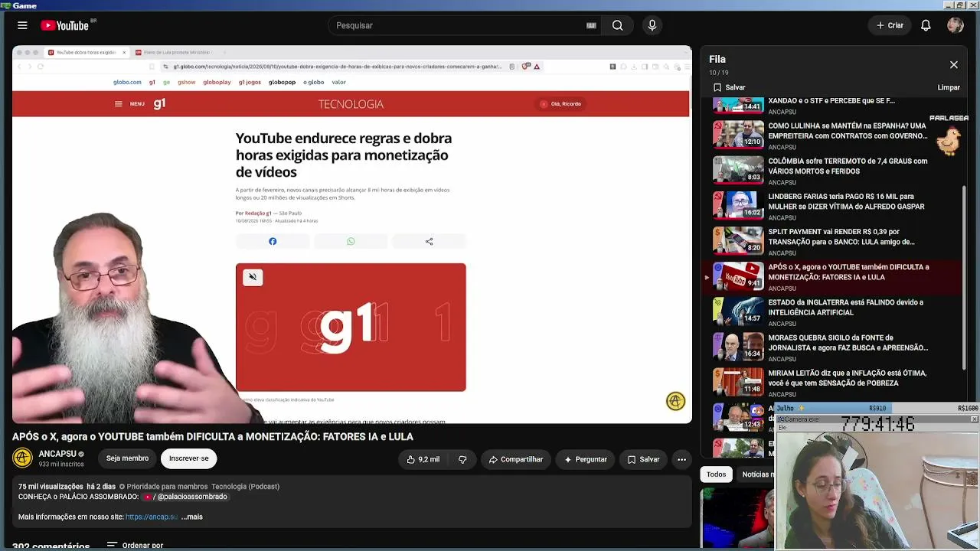980x551 pixels.
Task: Play the COMO LULINHA thumbnail, 12:10
Action: tap(738, 135)
